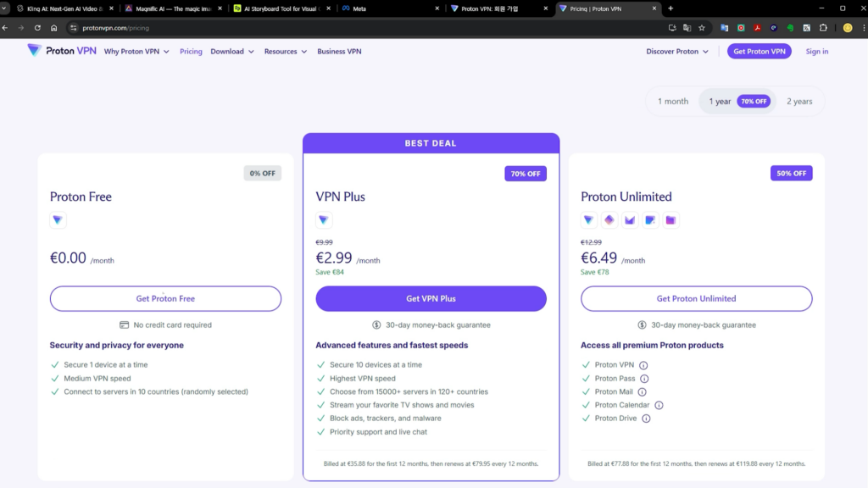The image size is (868, 488).
Task: Click Sign in link
Action: coord(816,52)
